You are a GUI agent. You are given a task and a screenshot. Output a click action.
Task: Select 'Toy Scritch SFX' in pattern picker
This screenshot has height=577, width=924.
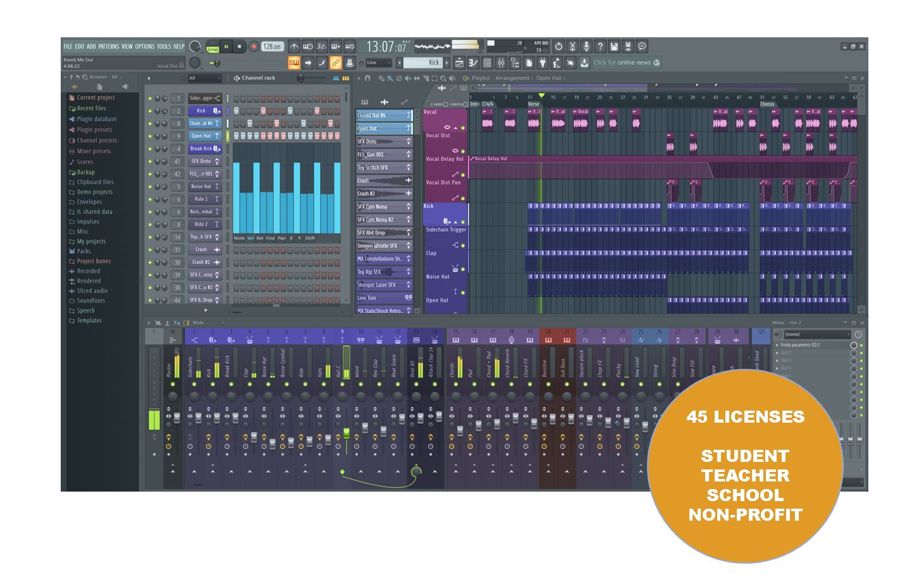[x=384, y=168]
